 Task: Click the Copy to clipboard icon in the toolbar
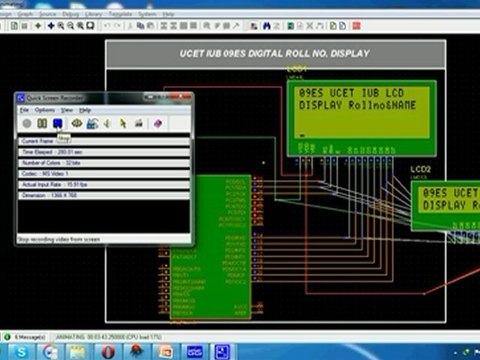140,26
